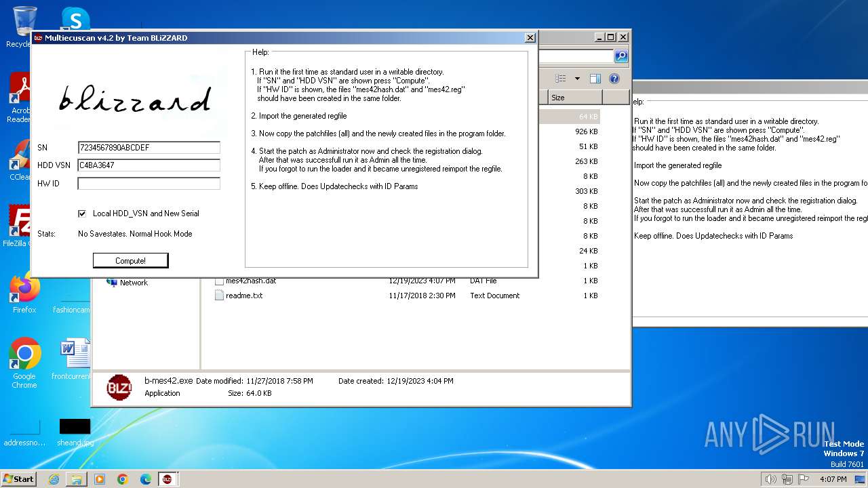Minimize the Explorer window

click(599, 37)
